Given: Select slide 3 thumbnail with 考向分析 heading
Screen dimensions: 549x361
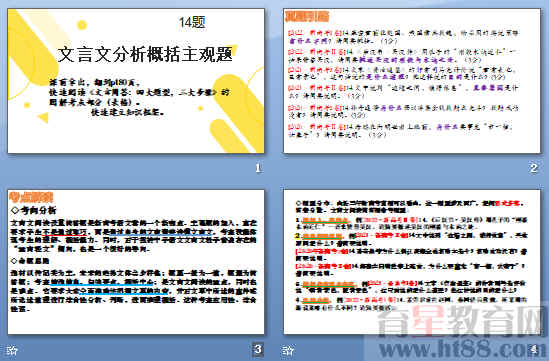Looking at the screenshot, I should tap(136, 262).
